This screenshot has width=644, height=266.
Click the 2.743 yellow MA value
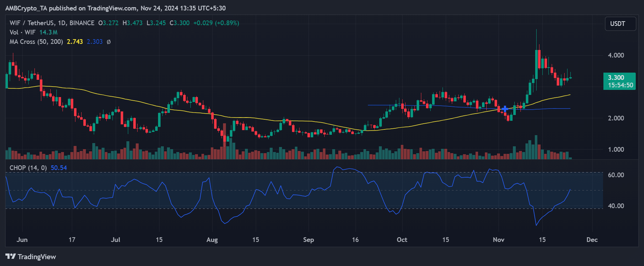click(75, 42)
